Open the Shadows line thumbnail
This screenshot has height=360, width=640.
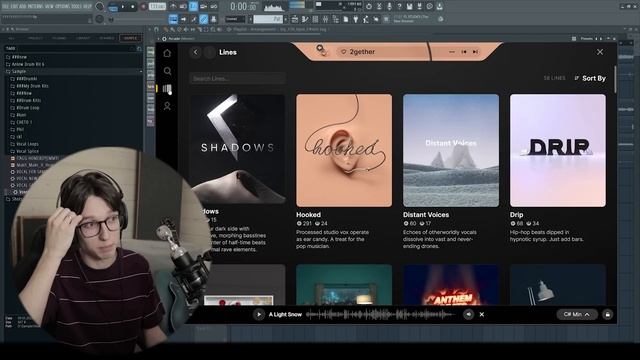pos(238,149)
